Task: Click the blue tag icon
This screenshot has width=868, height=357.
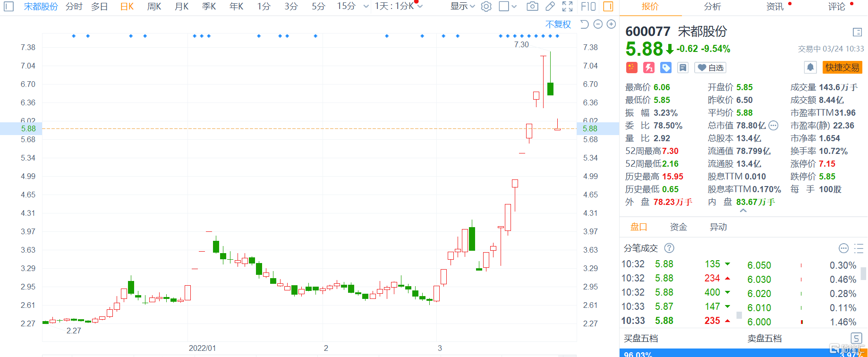Action: point(666,68)
